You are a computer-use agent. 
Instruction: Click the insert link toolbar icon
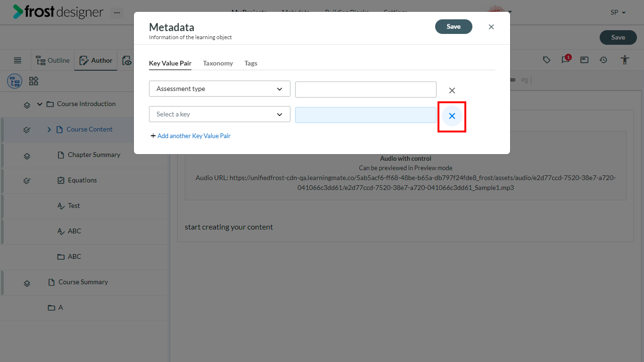tap(513, 80)
